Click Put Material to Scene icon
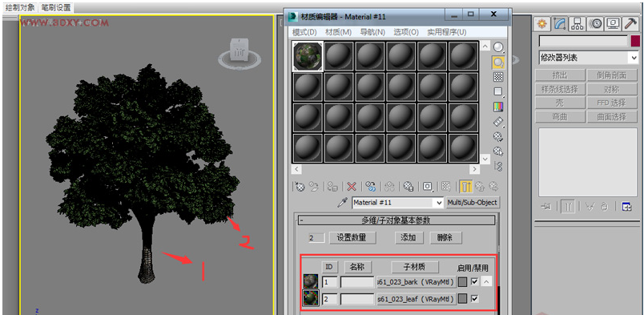The width and height of the screenshot is (644, 315). click(x=314, y=187)
